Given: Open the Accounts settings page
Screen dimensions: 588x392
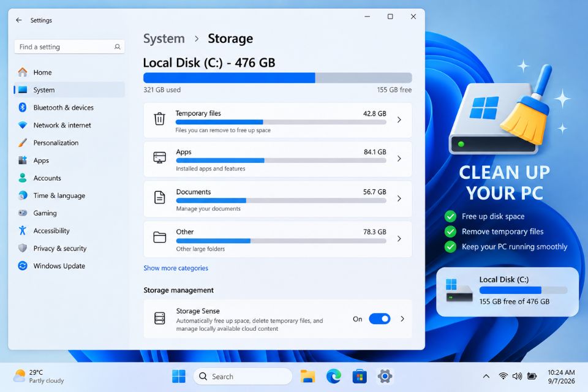Looking at the screenshot, I should (x=69, y=178).
